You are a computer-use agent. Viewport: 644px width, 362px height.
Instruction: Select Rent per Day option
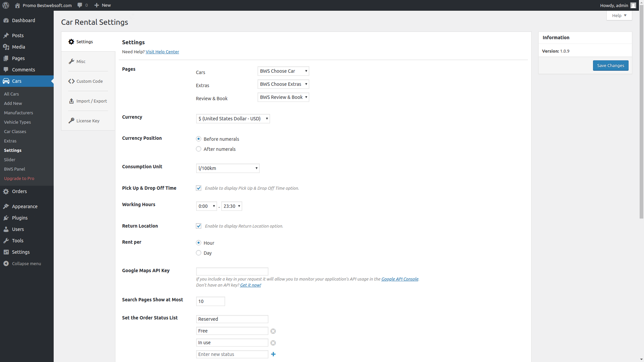pos(199,253)
